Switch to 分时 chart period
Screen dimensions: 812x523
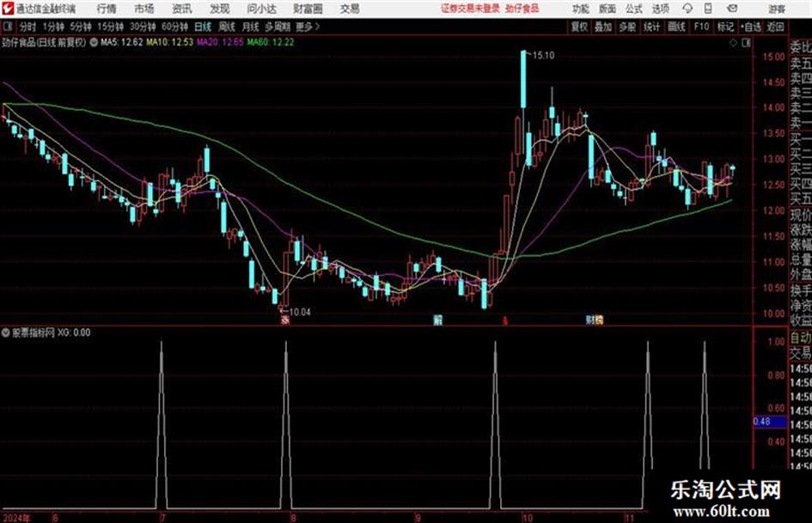pos(28,27)
